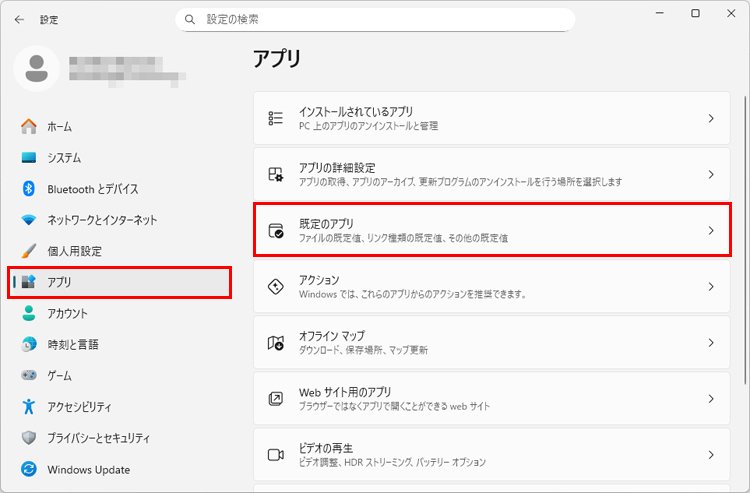Click the 時刻と言語 globe clock icon
Viewport: 750px width, 493px height.
point(29,344)
